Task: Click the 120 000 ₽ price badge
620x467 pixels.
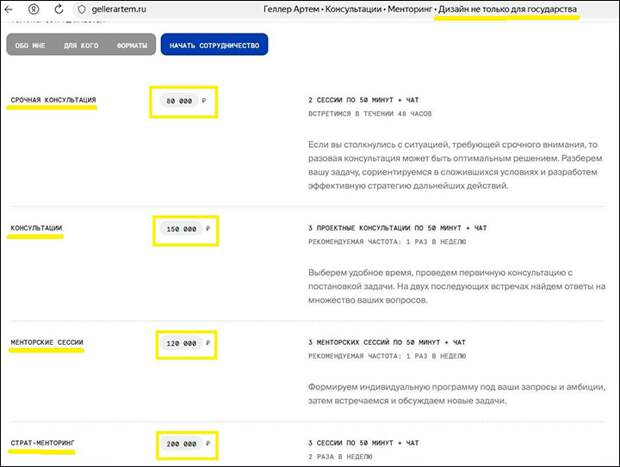Action: (x=183, y=344)
